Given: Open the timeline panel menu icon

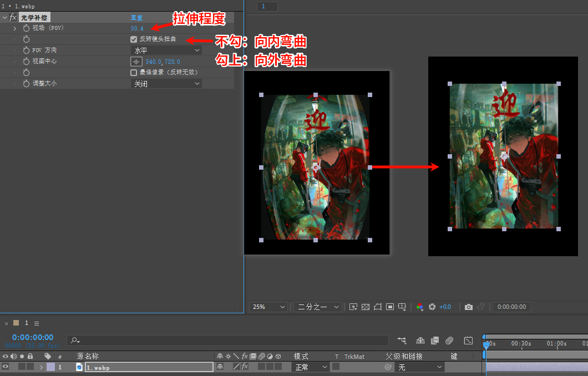Looking at the screenshot, I should coord(37,323).
